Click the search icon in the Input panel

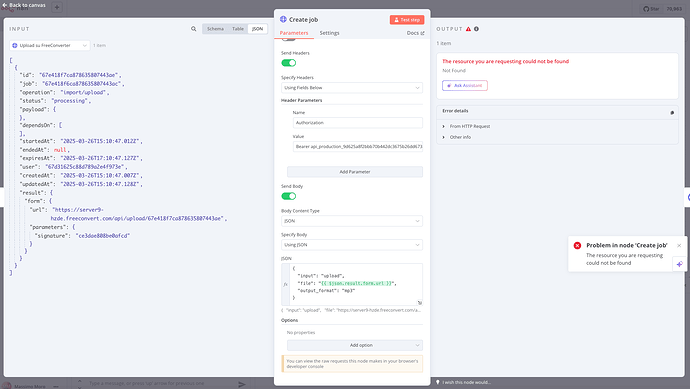pyautogui.click(x=194, y=29)
